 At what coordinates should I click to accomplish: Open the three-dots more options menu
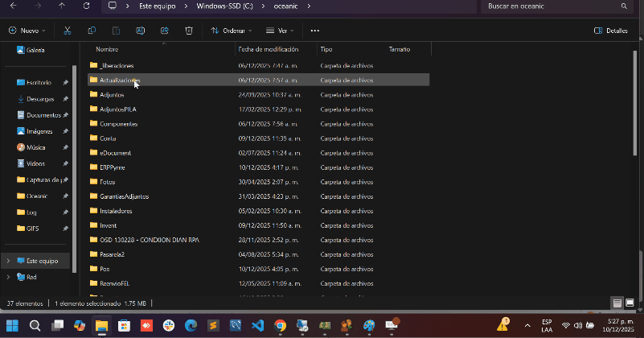314,31
